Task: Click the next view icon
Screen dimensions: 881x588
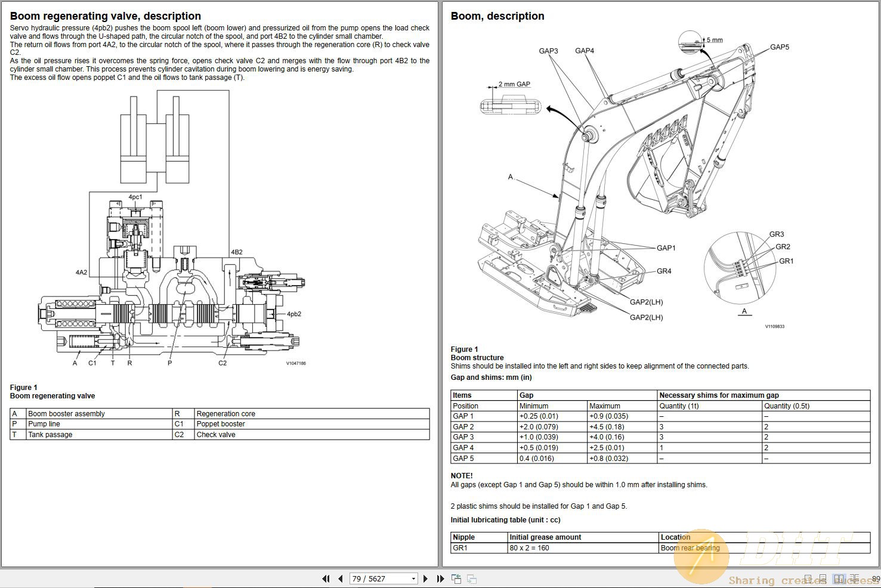Action: tap(471, 578)
